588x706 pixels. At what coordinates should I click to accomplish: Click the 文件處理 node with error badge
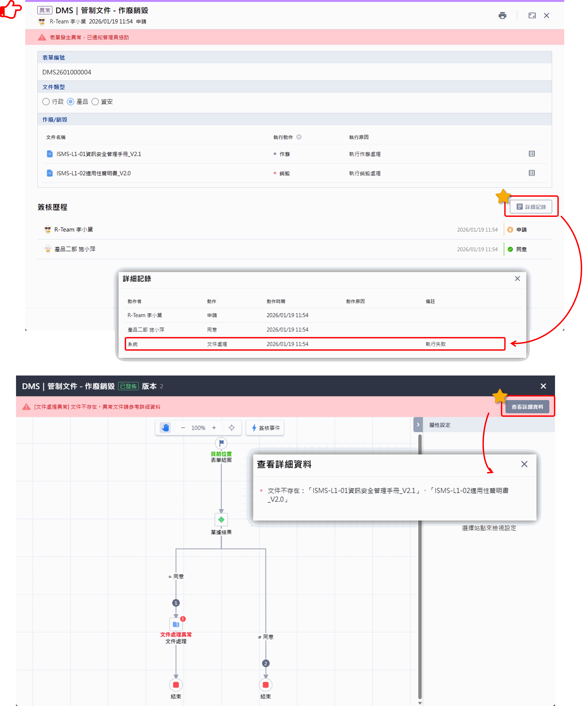176,624
